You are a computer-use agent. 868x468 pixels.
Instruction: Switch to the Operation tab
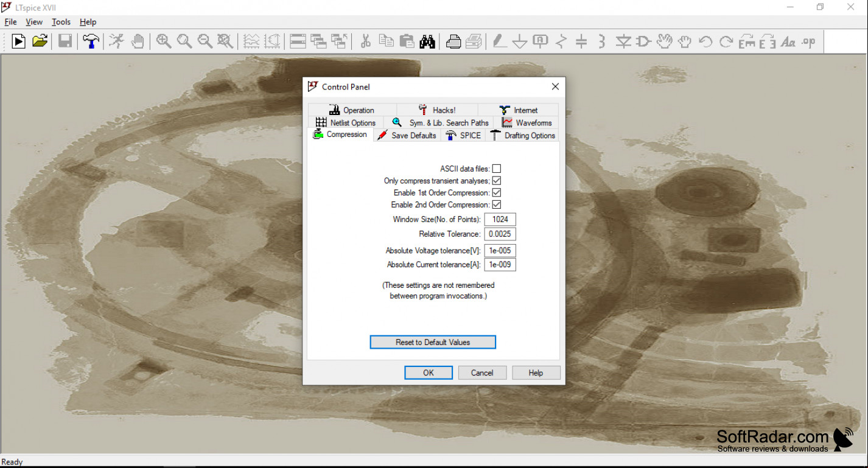352,110
